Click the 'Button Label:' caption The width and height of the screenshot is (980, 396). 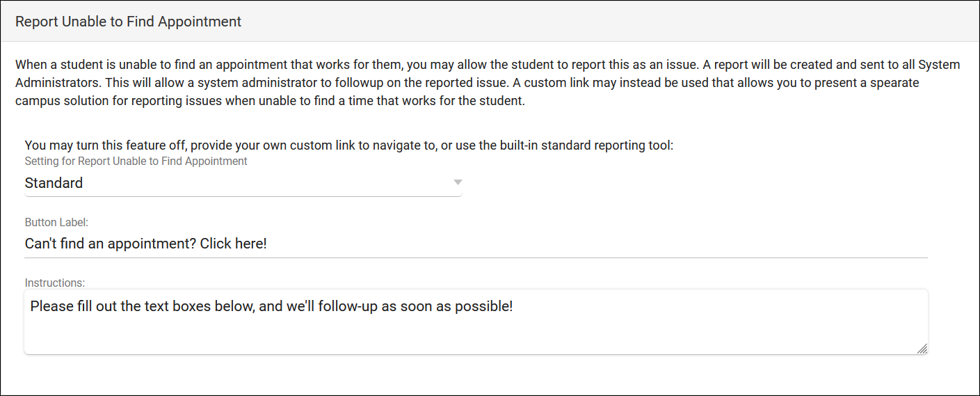(x=56, y=223)
